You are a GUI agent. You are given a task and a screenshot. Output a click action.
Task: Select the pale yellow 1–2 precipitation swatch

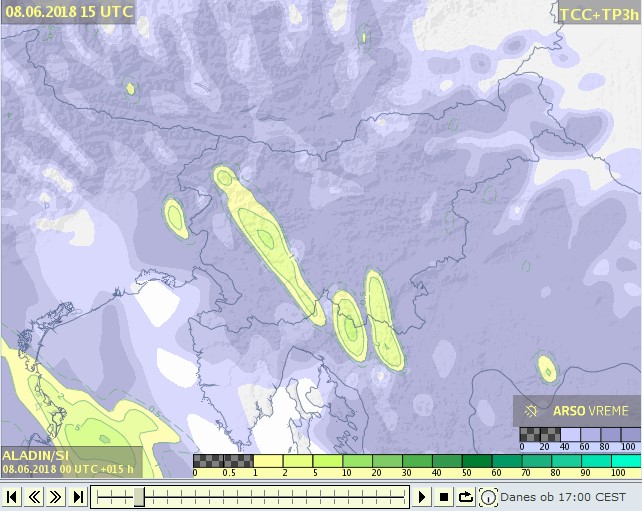[268, 461]
